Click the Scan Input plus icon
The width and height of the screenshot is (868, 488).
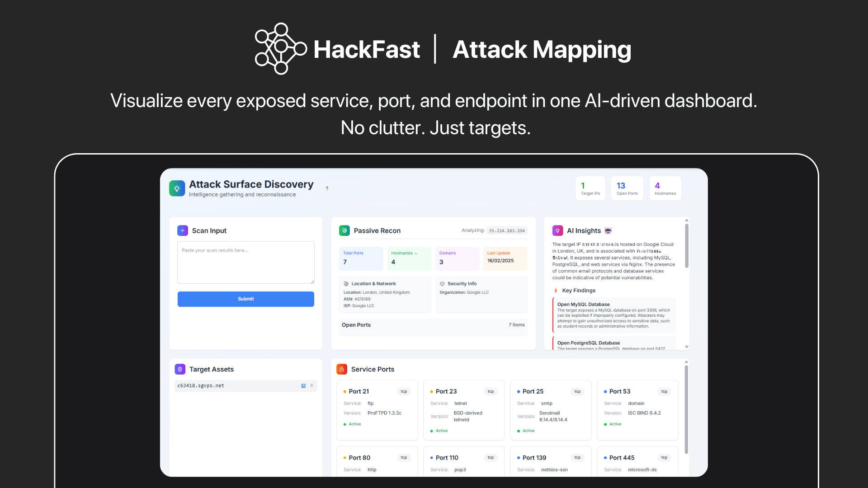[183, 230]
